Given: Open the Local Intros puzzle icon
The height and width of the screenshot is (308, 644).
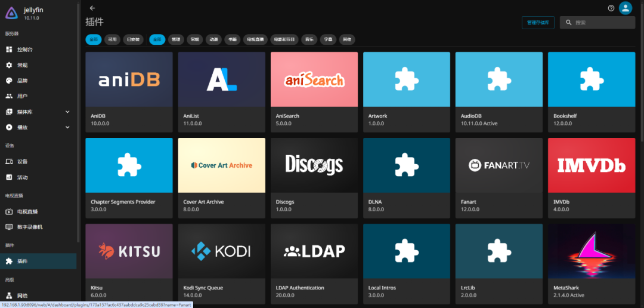Looking at the screenshot, I should [407, 251].
